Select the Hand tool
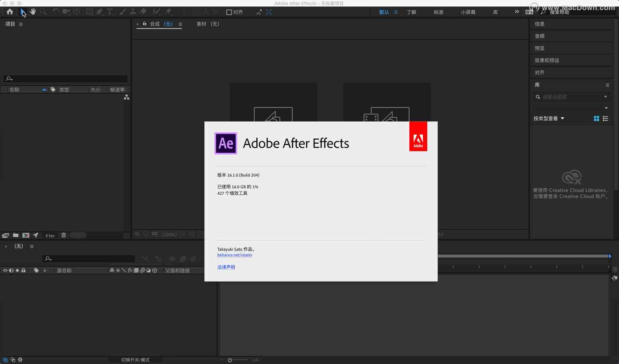 tap(33, 12)
